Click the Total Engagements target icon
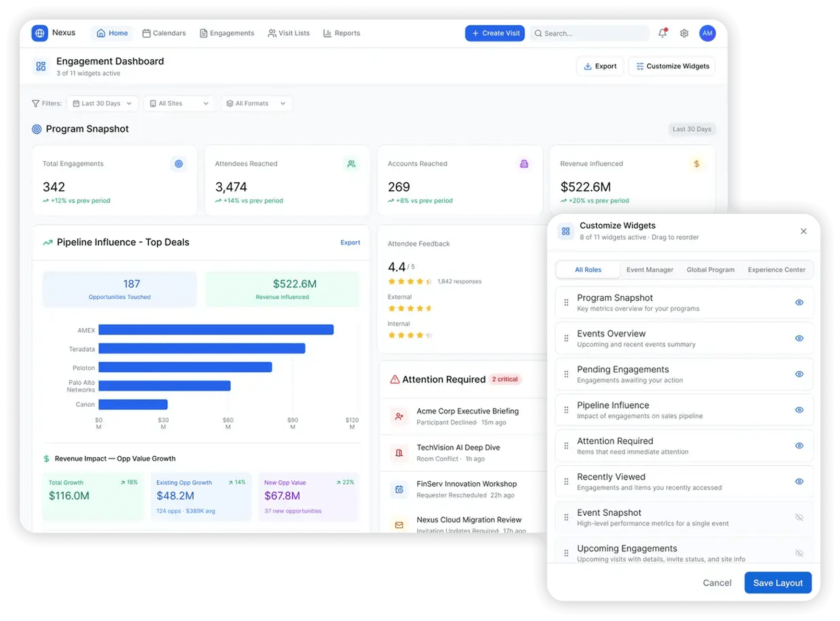Image resolution: width=840 pixels, height=621 pixels. point(179,164)
